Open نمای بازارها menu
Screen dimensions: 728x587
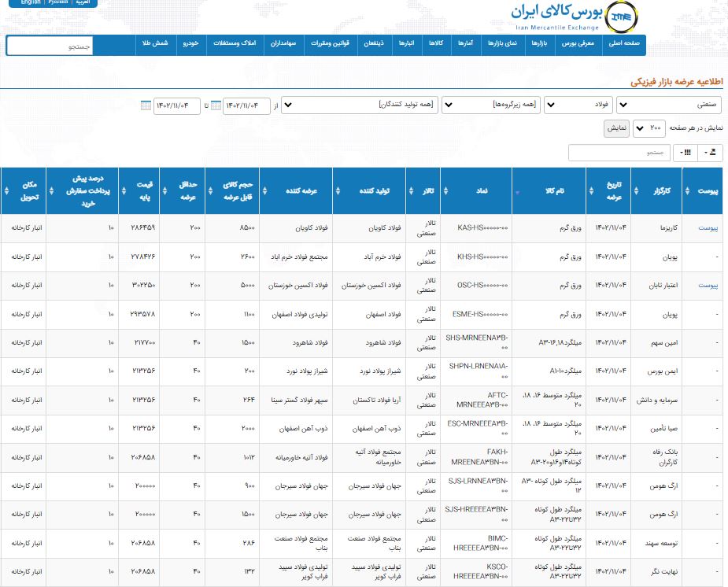[x=502, y=43]
